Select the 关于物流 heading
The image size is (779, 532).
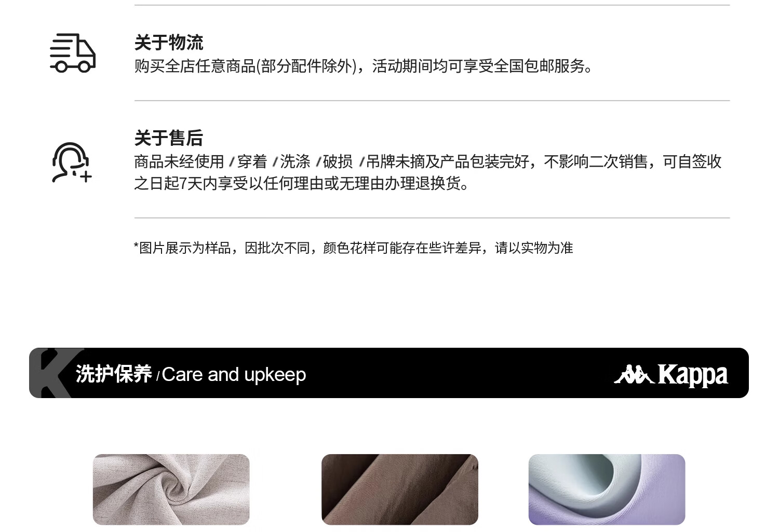point(169,43)
